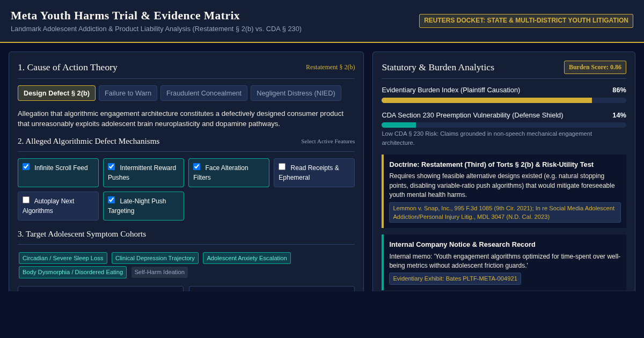Image resolution: width=644 pixels, height=338 pixels.
Task: Click the 3. Target Adolescent Symptom Cohorts heading
Action: (x=82, y=234)
